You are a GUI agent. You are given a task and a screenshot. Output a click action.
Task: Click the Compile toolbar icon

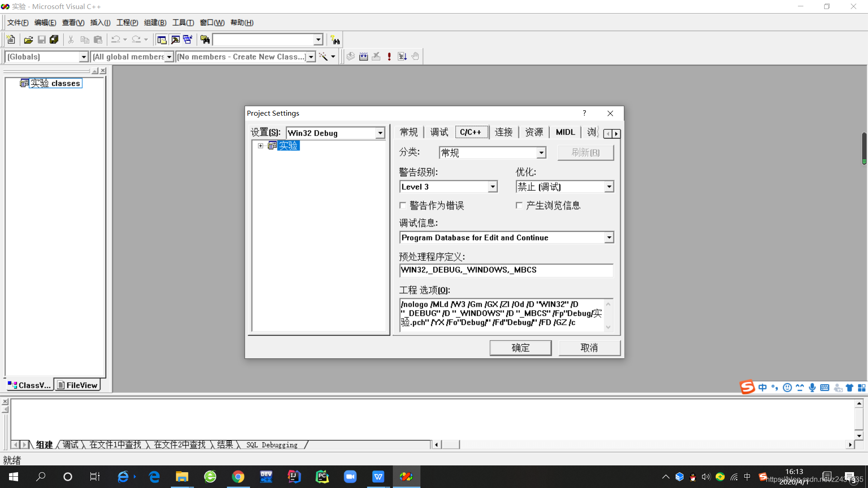click(x=351, y=56)
